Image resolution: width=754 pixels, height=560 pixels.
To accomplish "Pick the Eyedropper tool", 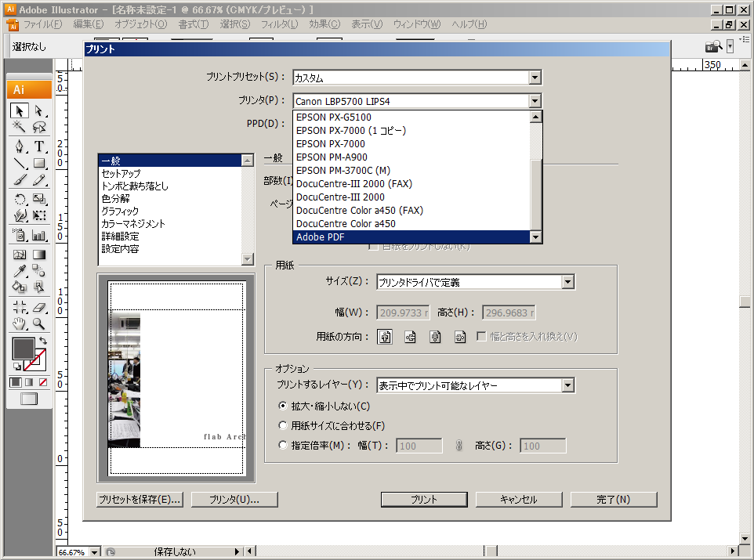I will click(x=20, y=271).
